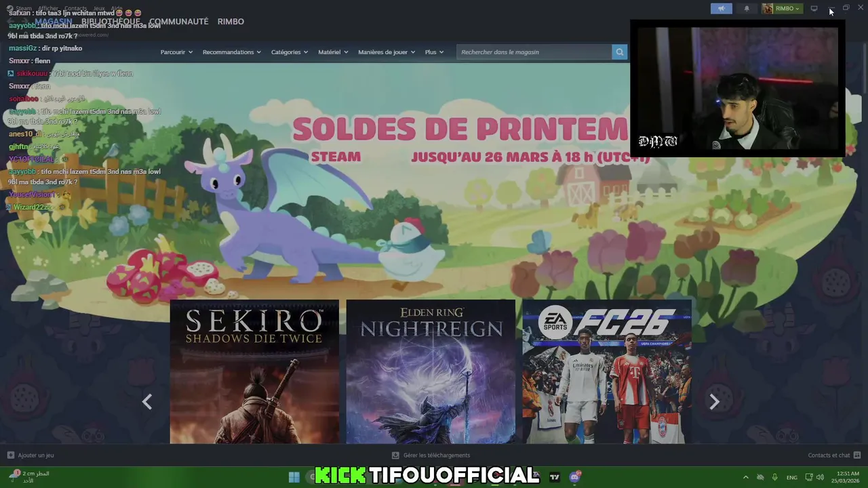Open the volume tray icon
The width and height of the screenshot is (868, 488).
[820, 477]
